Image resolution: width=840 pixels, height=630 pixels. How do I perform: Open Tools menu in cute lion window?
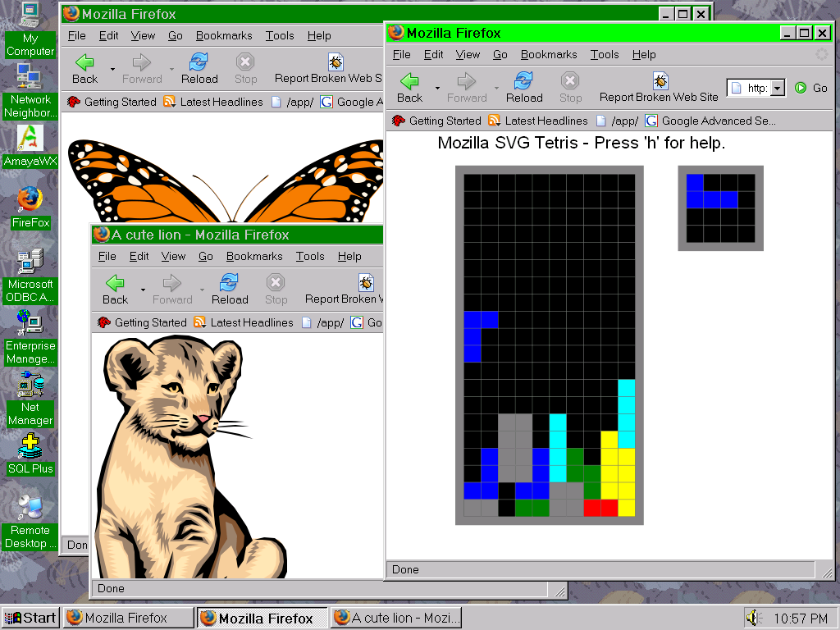tap(310, 256)
